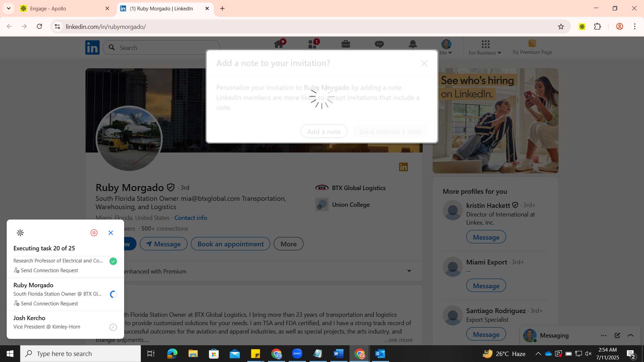Image resolution: width=644 pixels, height=362 pixels.
Task: Open notification center in system tray
Action: 631,354
